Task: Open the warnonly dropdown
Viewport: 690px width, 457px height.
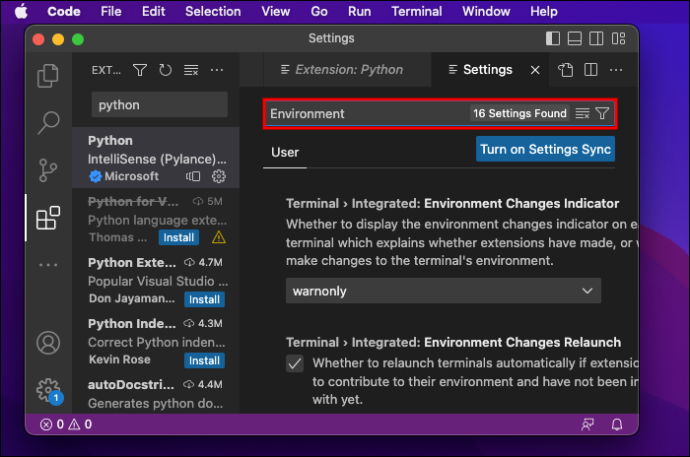Action: (443, 291)
